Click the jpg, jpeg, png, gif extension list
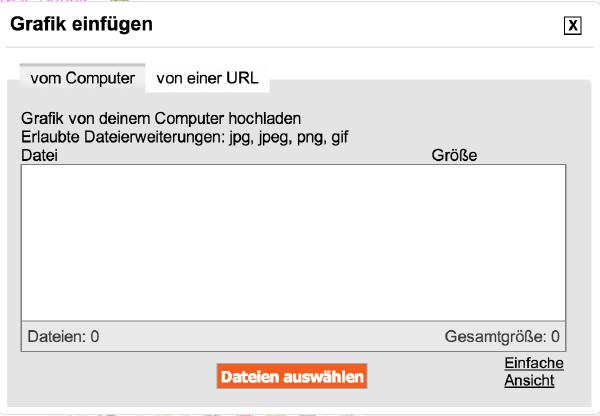Viewport: 600px width, 416px height. 289,137
